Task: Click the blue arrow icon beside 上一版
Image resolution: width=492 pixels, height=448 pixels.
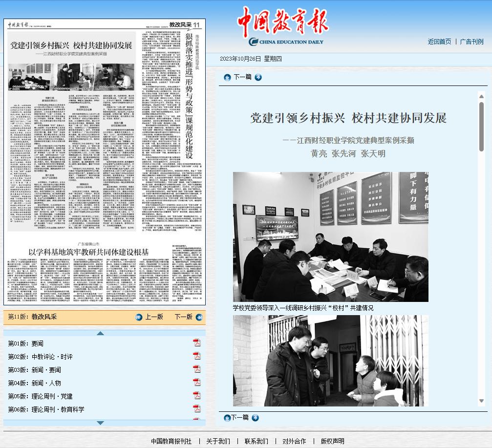Action: pos(137,317)
